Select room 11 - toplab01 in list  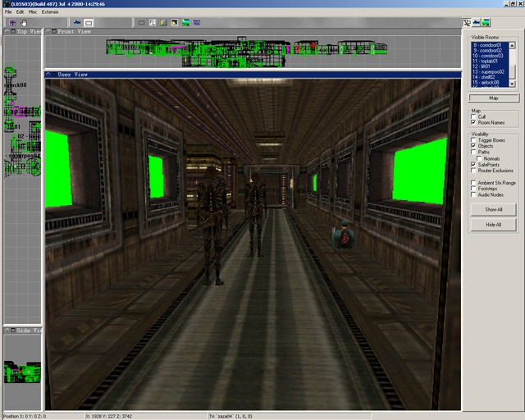tap(490, 61)
